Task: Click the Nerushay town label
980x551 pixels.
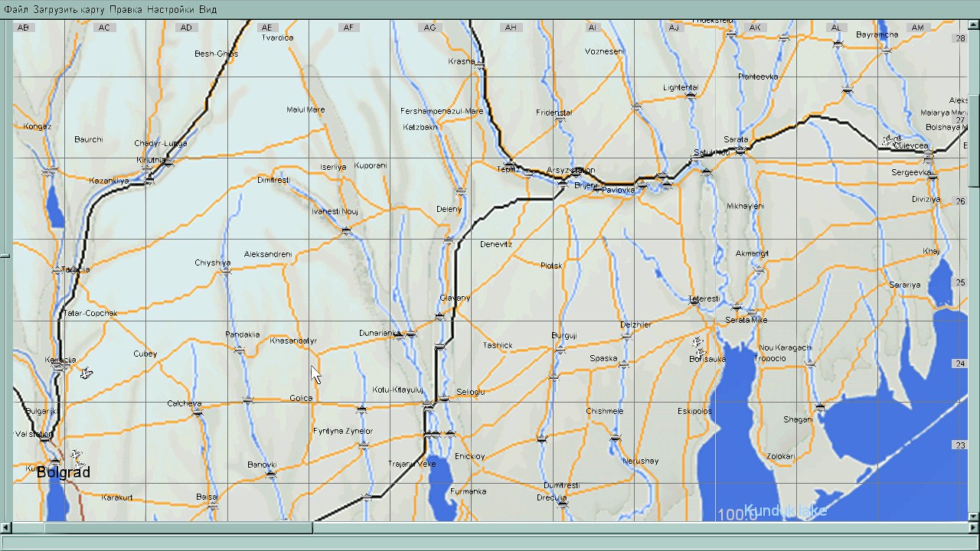Action: (641, 461)
